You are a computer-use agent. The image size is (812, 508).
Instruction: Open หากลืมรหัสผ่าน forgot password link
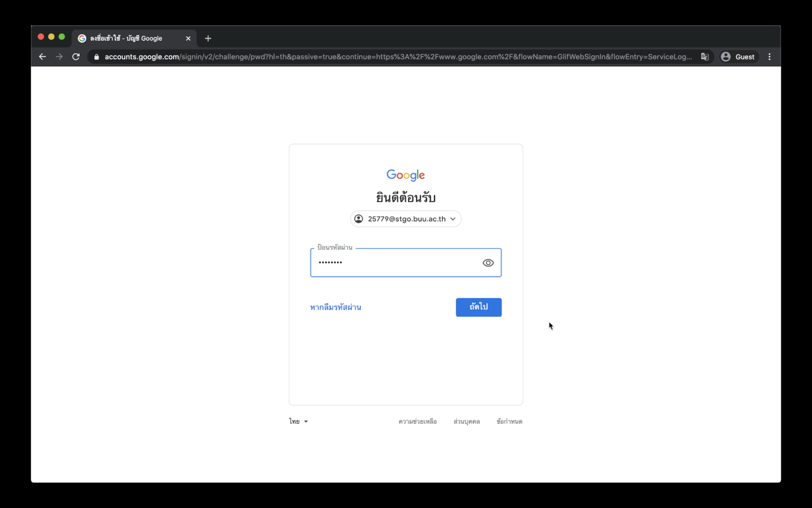[335, 307]
